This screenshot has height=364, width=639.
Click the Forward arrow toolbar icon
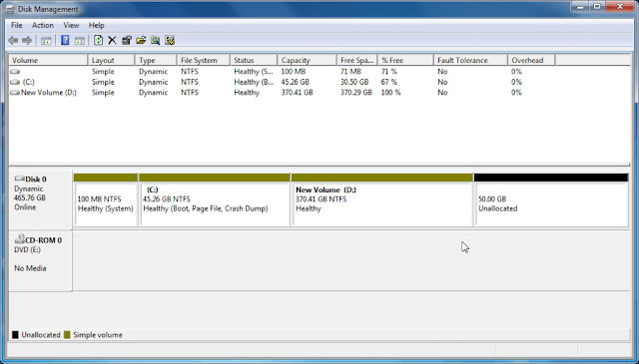(27, 40)
